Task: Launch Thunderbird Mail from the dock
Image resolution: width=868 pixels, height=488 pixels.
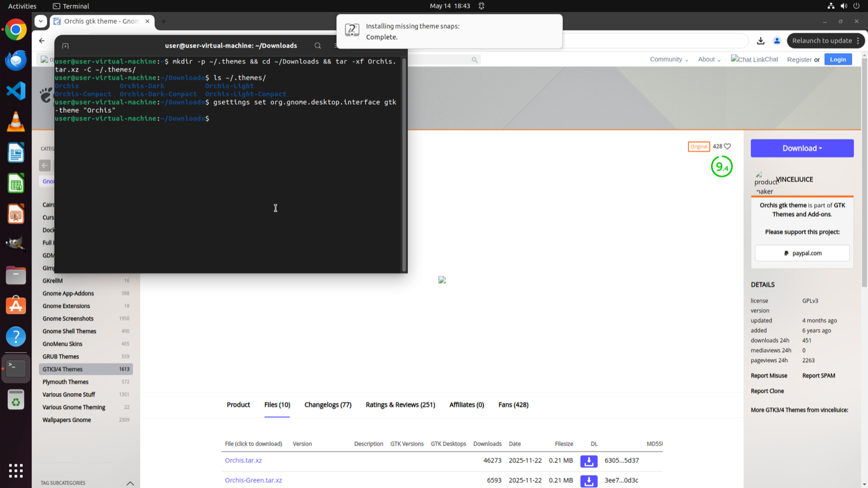Action: [16, 60]
